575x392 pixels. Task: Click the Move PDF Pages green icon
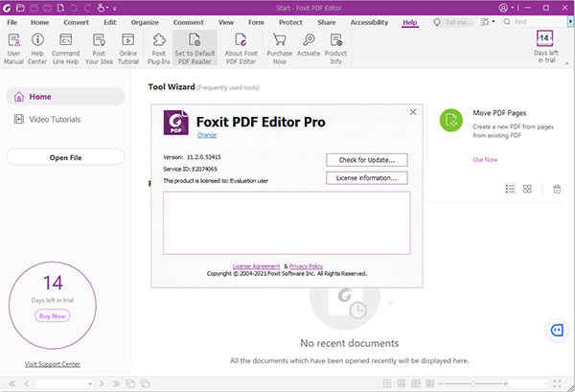(x=451, y=120)
